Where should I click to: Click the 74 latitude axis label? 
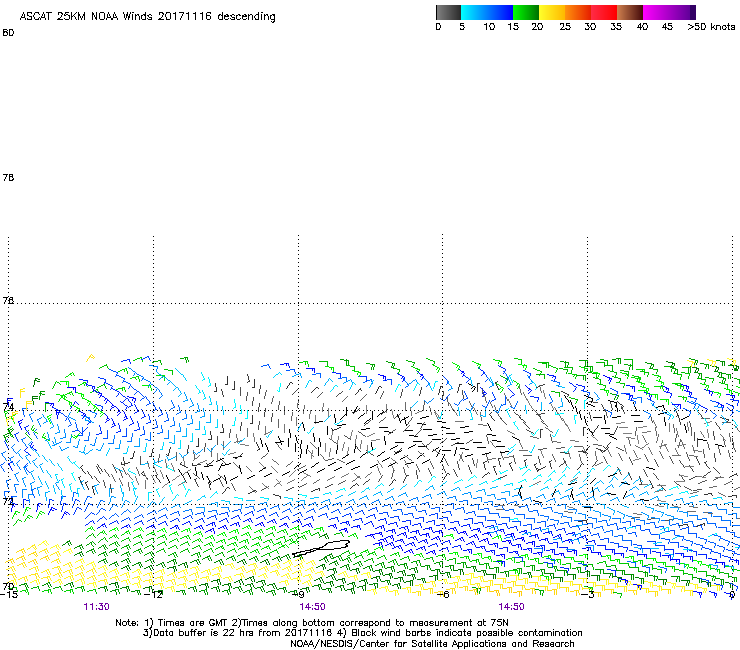tap(8, 407)
